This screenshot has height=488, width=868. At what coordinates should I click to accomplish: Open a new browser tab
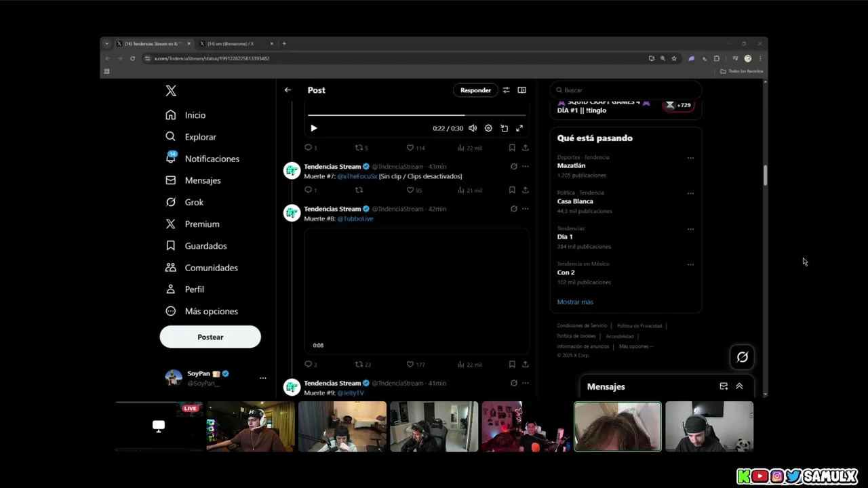(x=284, y=43)
